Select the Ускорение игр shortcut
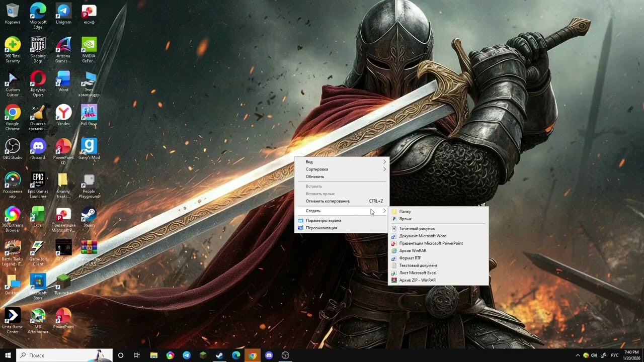This screenshot has width=644, height=362. [x=13, y=186]
